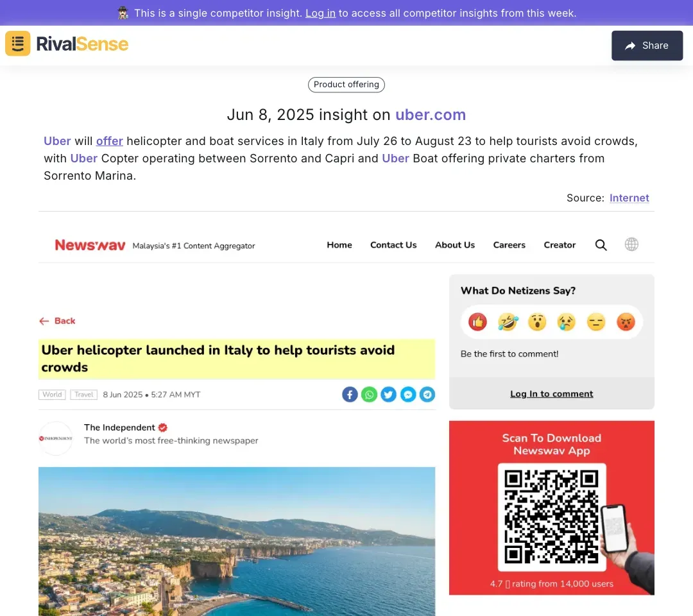Click the Sorrento coastline article image
The width and height of the screenshot is (693, 616).
pos(237,542)
